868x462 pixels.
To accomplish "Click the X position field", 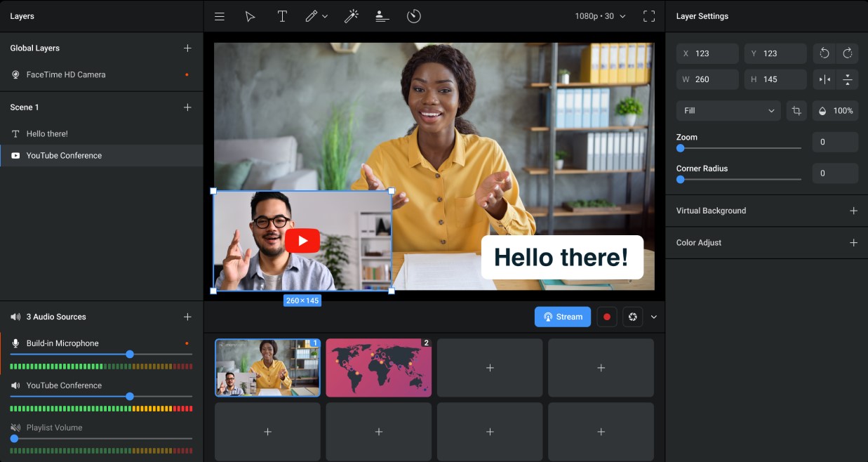I will (x=707, y=53).
